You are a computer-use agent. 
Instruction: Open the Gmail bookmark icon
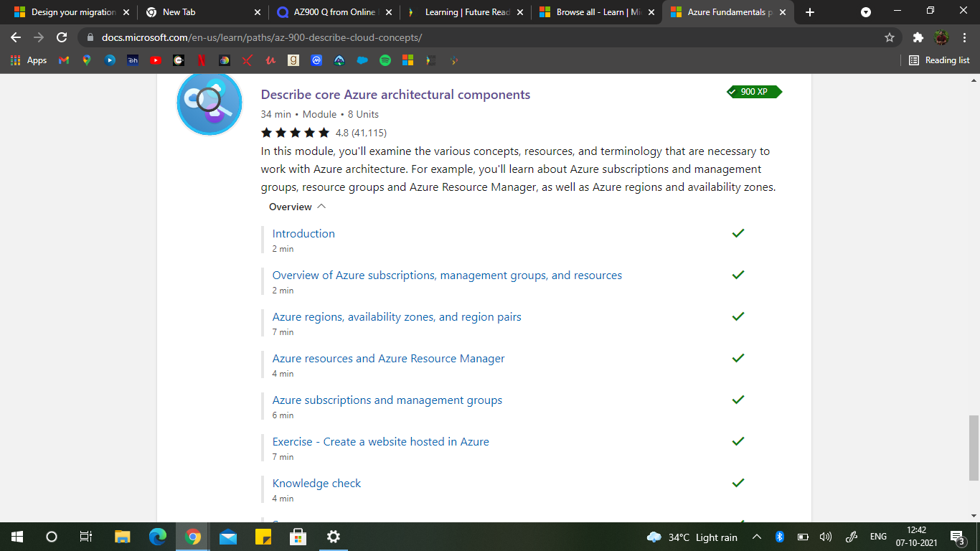click(64, 60)
